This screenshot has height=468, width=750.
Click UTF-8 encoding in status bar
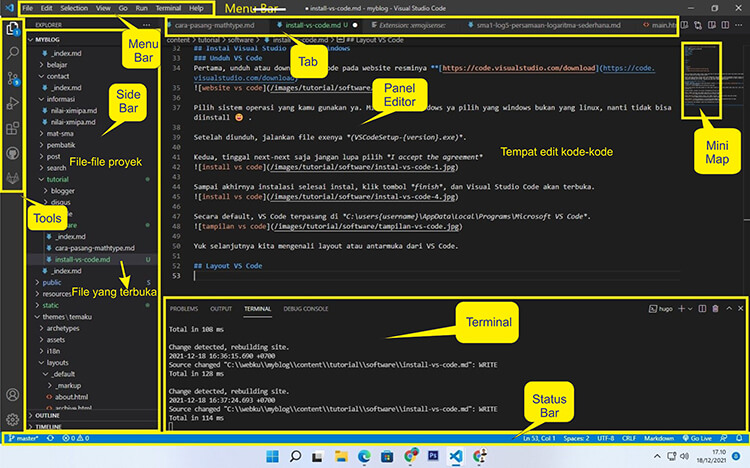coord(606,438)
